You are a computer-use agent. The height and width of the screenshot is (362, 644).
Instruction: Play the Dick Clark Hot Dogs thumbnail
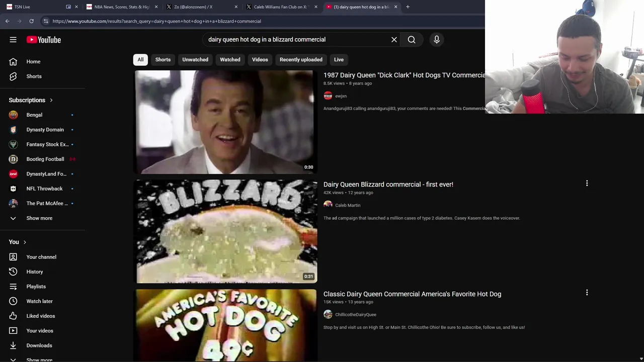[x=225, y=122]
